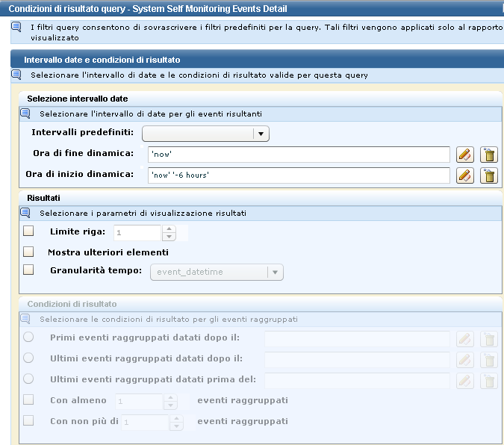504x445 pixels.
Task: Click comment icon in Risultati section
Action: [x=25, y=213]
